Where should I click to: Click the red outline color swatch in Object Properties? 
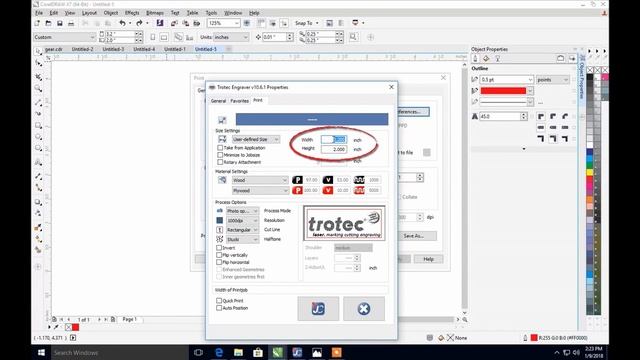pyautogui.click(x=503, y=91)
